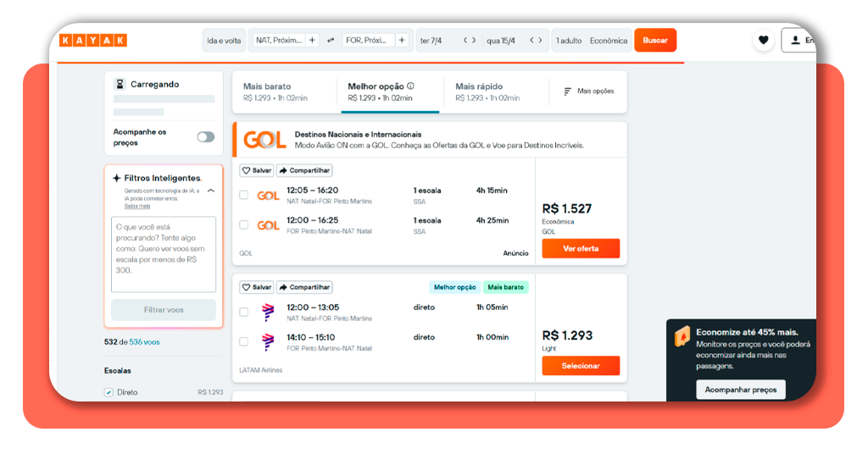Check the Direto stops filter
Viewport: 868px width, 454px height.
click(x=108, y=392)
